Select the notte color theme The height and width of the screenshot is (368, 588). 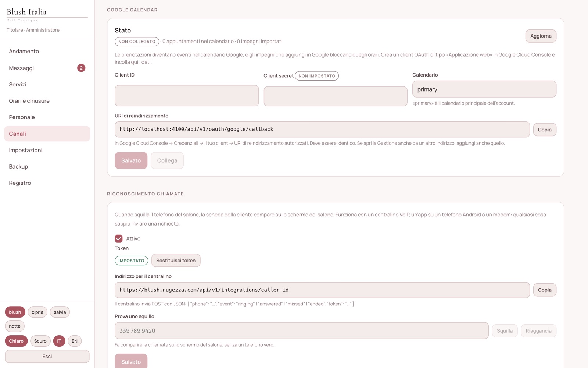point(15,326)
